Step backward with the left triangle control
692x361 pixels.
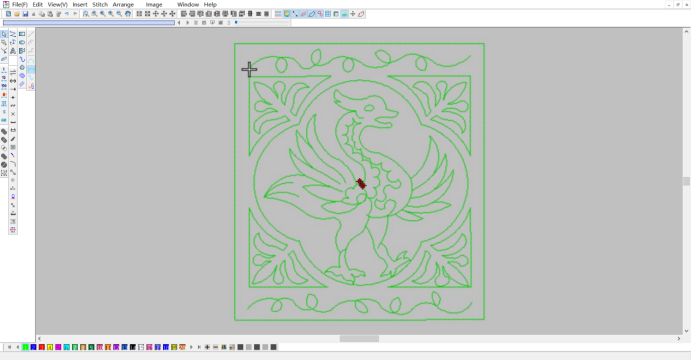pyautogui.click(x=179, y=23)
